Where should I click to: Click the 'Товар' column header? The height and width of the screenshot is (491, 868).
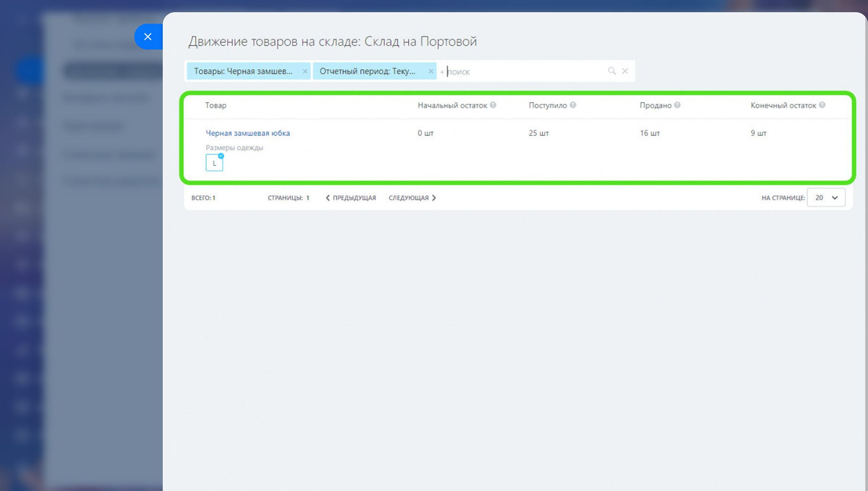pos(216,105)
